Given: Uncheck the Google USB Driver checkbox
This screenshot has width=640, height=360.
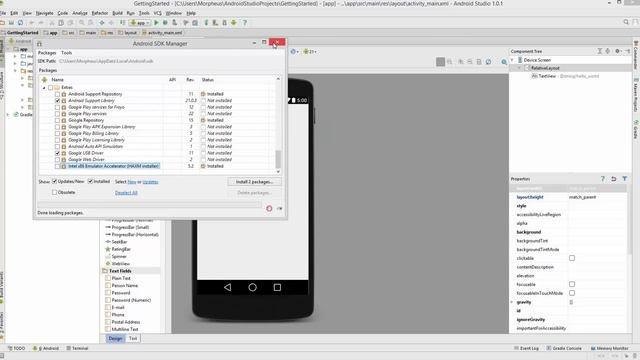Looking at the screenshot, I should coord(58,153).
